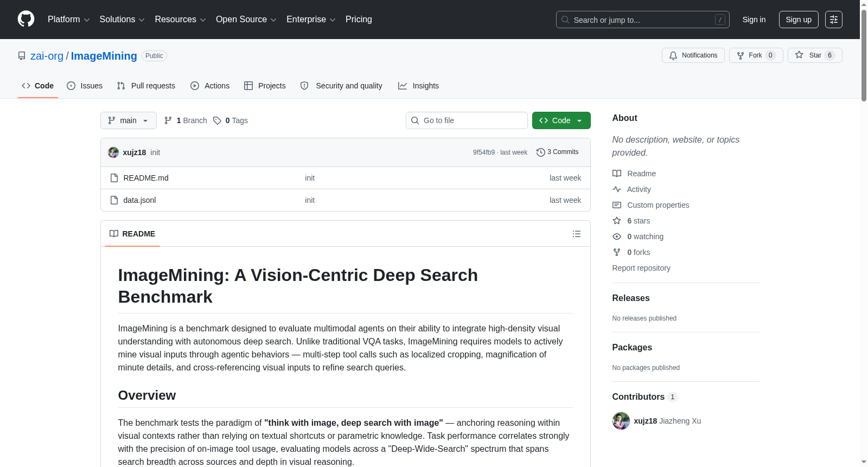Screen dimensions: 868x467
Task: Click the data.jsonl file icon
Action: [114, 200]
